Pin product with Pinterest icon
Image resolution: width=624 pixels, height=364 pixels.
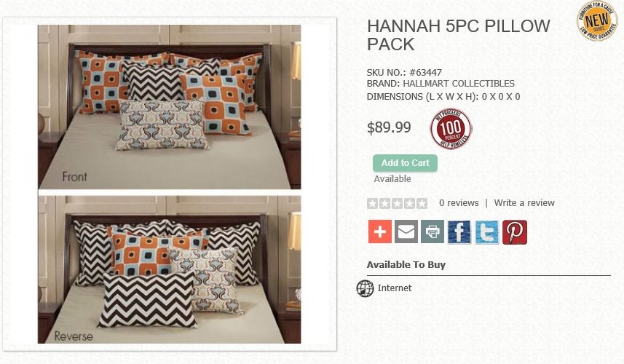click(515, 232)
